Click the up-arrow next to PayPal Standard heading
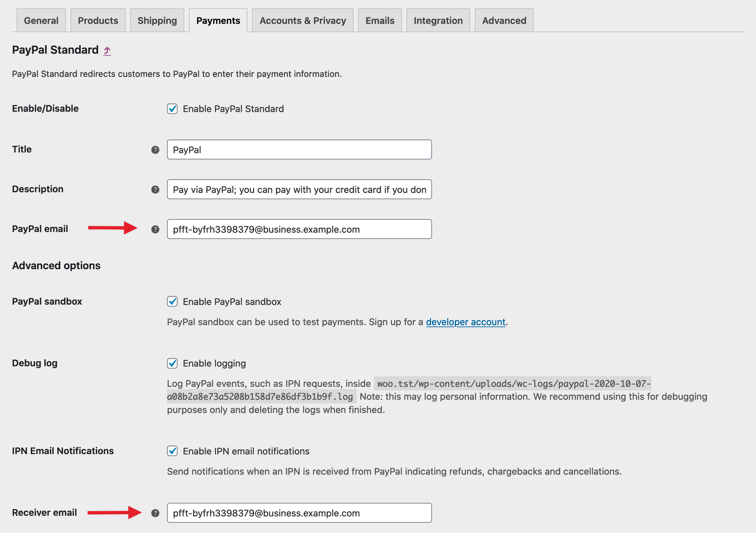This screenshot has width=756, height=533. (x=107, y=50)
